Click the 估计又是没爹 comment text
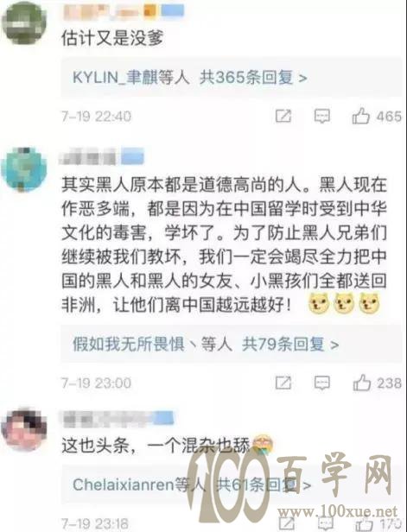This screenshot has width=407, height=532. [x=112, y=38]
